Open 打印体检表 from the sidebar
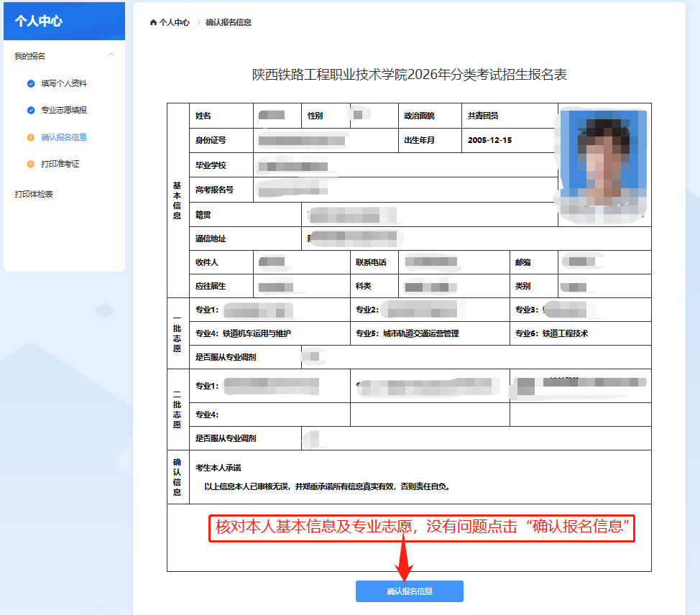The height and width of the screenshot is (615, 700). pyautogui.click(x=34, y=194)
